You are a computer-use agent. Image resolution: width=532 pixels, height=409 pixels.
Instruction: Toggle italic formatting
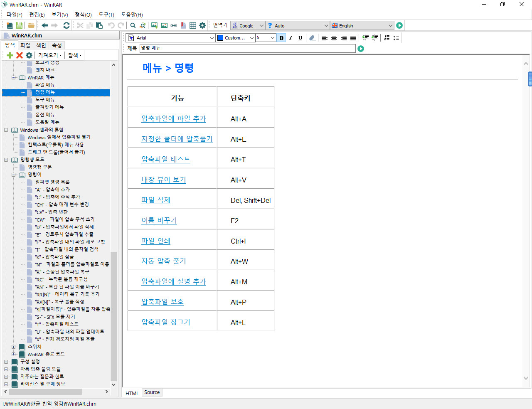(x=291, y=38)
